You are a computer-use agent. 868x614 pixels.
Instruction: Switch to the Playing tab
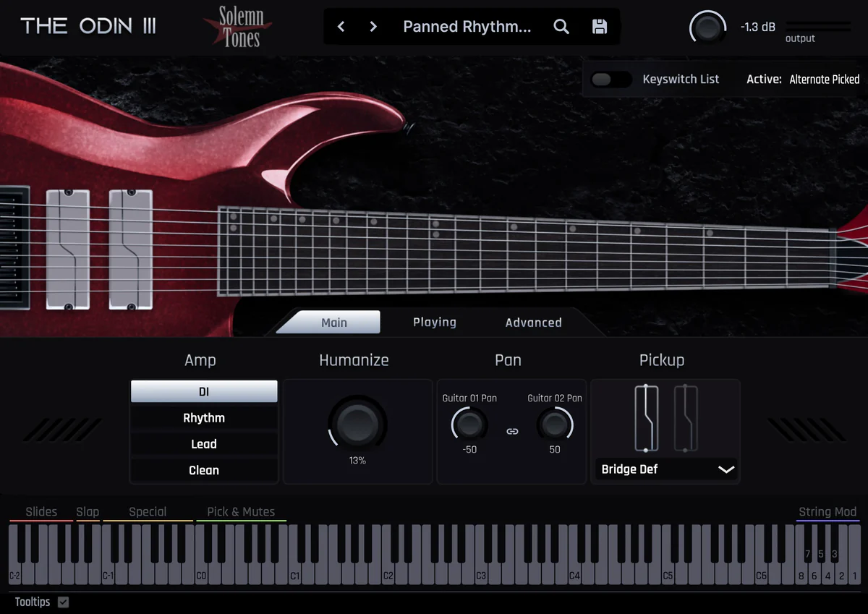[433, 323]
